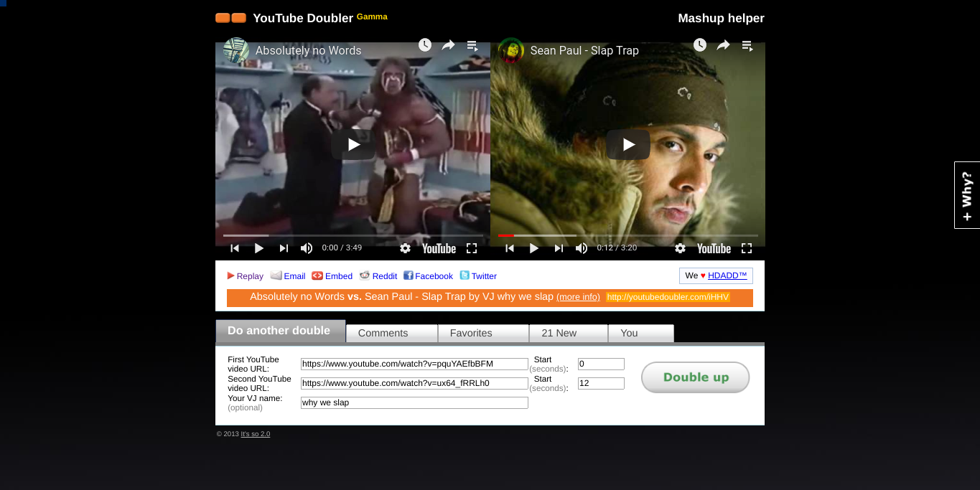Open YouTube logo link in left player
980x490 pixels.
click(x=439, y=248)
